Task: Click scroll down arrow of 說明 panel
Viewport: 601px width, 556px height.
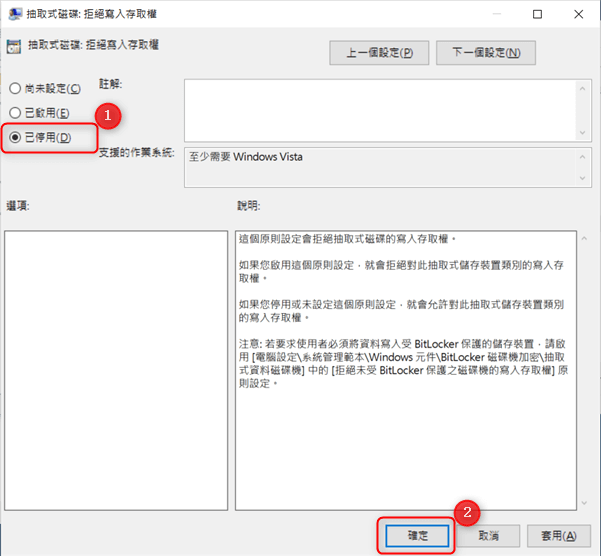Action: [x=584, y=503]
